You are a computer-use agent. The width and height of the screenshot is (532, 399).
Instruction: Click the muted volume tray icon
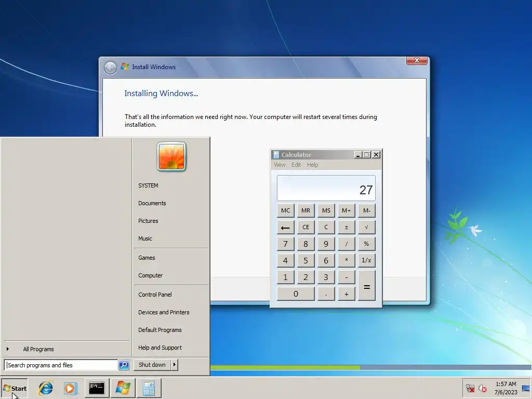[x=483, y=388]
